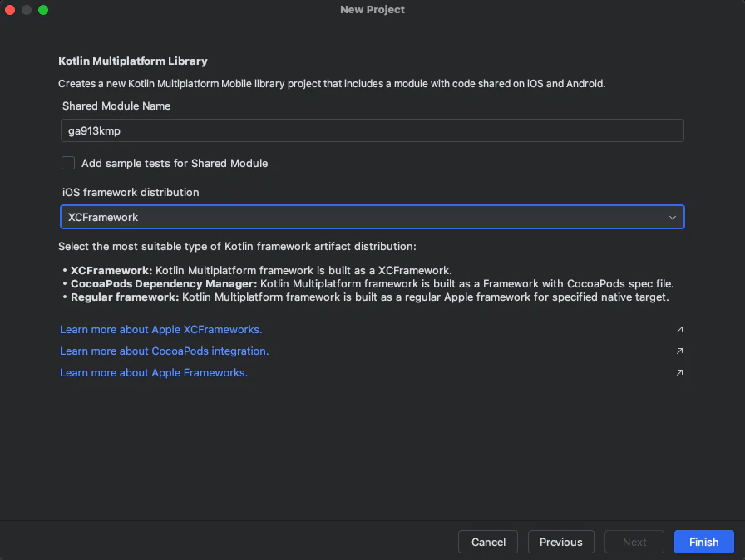Click the Shared Module Name label
745x560 pixels.
[x=116, y=106]
